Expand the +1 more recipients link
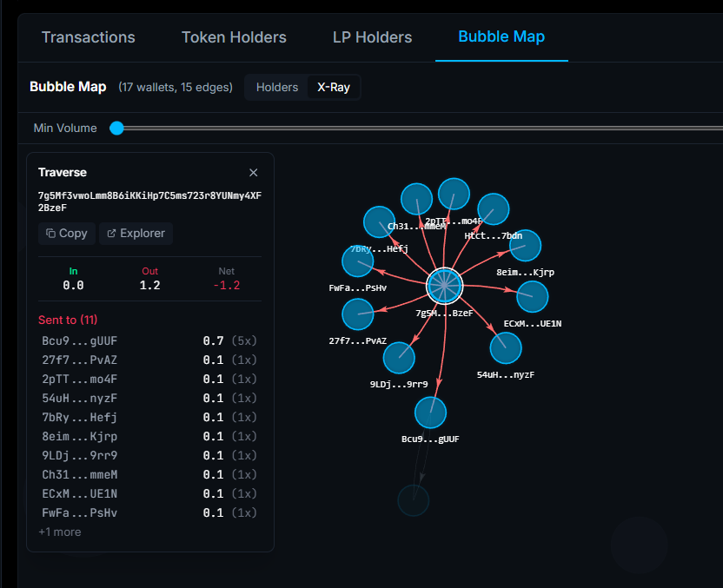 pyautogui.click(x=60, y=532)
